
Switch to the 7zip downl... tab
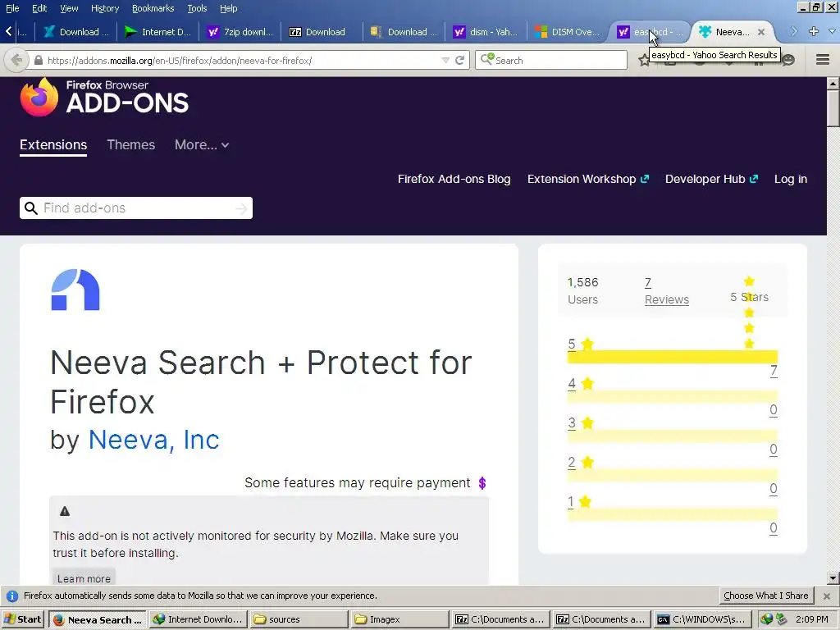pyautogui.click(x=240, y=32)
